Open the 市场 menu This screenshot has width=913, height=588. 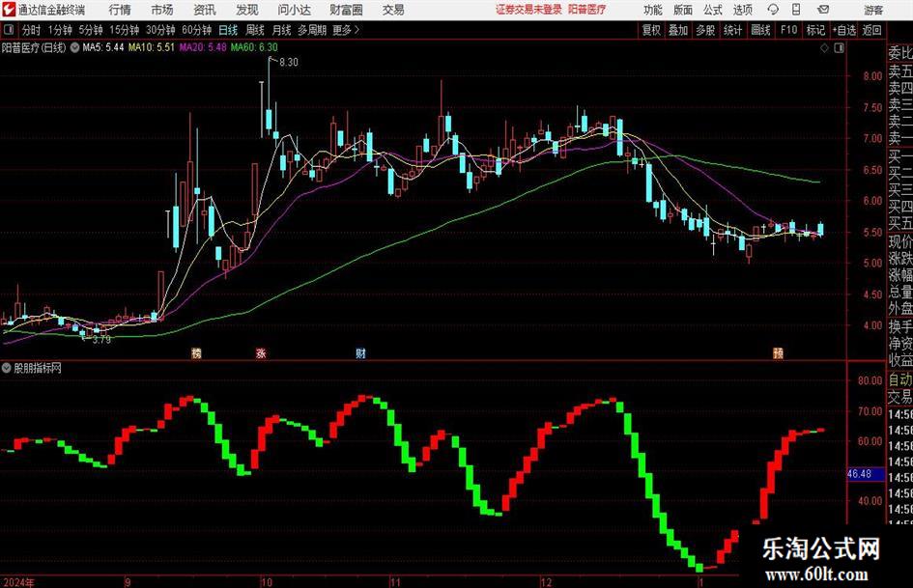pyautogui.click(x=162, y=10)
